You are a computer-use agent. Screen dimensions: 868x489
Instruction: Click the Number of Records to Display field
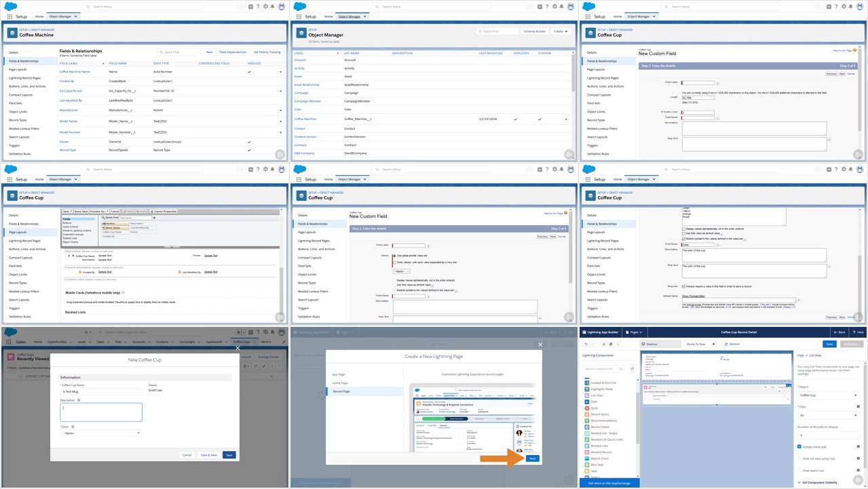(x=828, y=435)
